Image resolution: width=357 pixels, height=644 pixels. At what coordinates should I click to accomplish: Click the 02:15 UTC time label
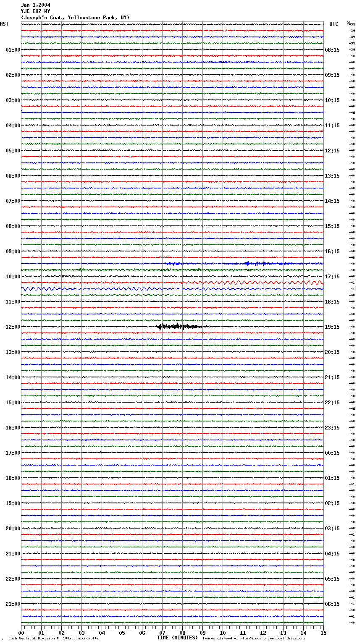click(332, 503)
